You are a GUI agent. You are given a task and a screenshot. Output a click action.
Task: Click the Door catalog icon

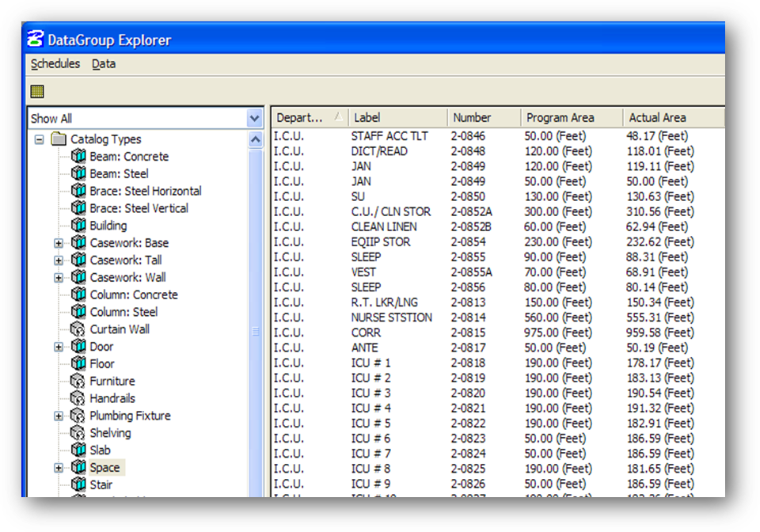(x=78, y=347)
